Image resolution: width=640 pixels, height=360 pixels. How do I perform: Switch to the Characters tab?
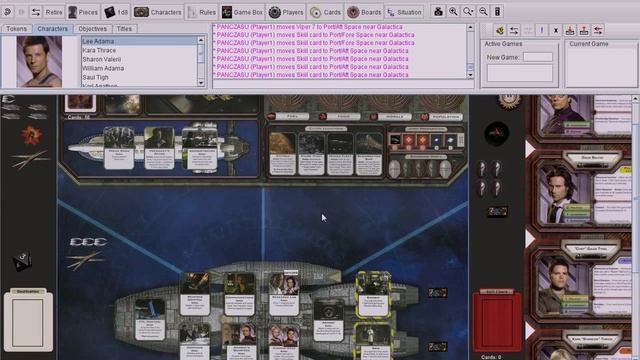pos(52,29)
